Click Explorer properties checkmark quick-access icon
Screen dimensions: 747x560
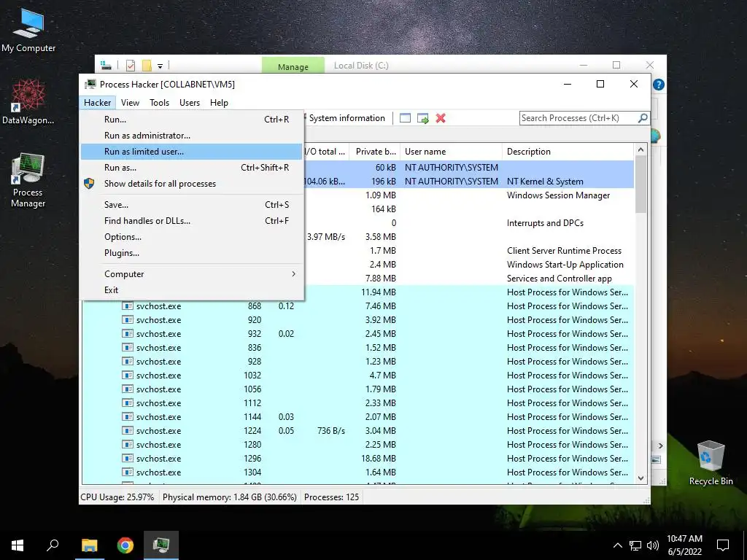click(131, 66)
